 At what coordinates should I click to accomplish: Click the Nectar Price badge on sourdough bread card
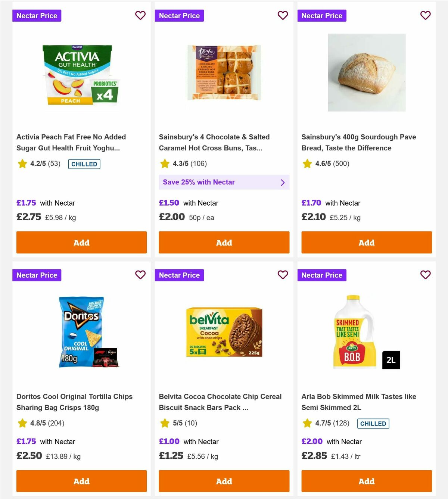[322, 16]
